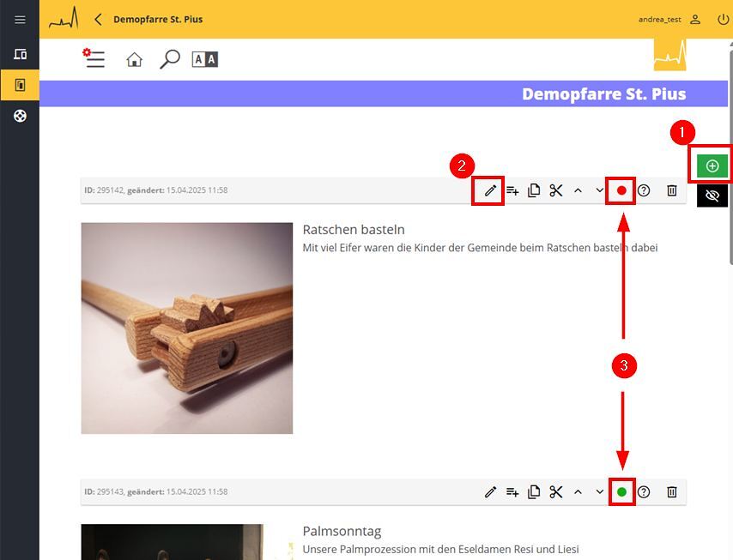733x560 pixels.
Task: Delete the Ratschen basteln entry via trash icon
Action: (x=672, y=190)
